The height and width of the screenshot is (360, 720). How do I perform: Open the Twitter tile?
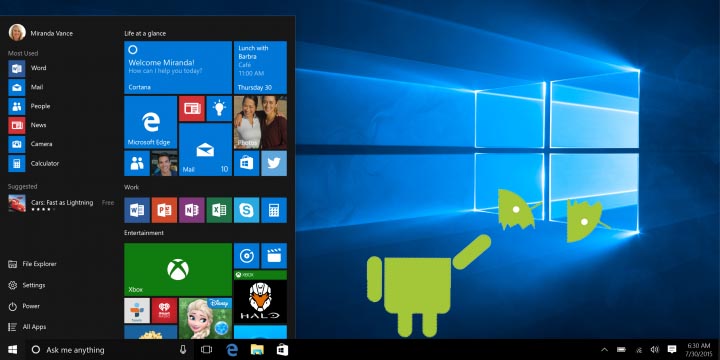pos(274,163)
